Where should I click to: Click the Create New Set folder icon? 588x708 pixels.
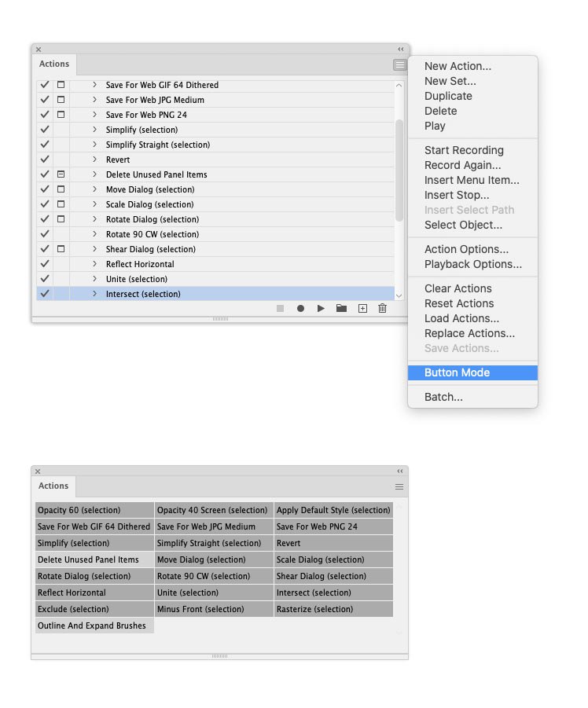coord(341,308)
